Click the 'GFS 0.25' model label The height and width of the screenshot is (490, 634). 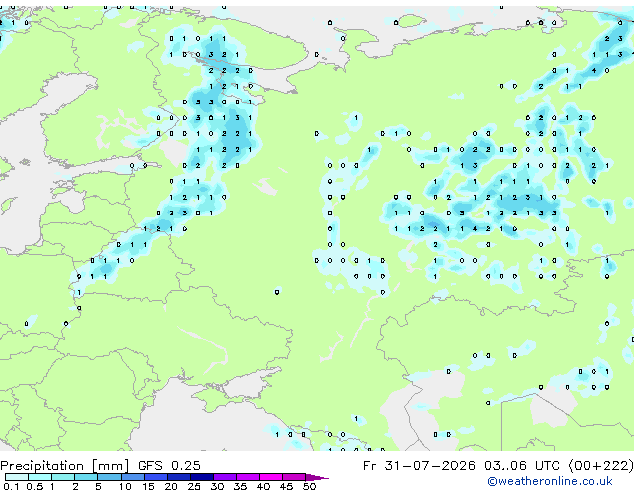point(169,465)
